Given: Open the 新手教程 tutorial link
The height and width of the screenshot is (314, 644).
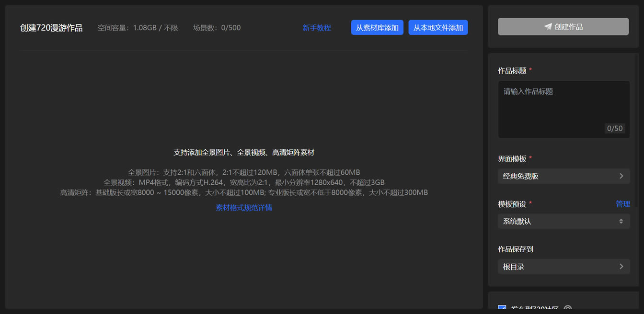Looking at the screenshot, I should (317, 28).
